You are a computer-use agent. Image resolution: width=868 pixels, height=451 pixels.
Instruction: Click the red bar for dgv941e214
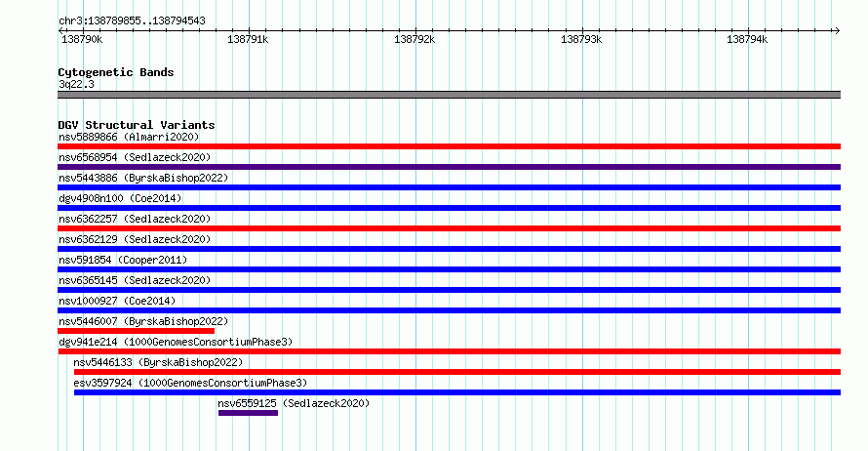(x=449, y=351)
